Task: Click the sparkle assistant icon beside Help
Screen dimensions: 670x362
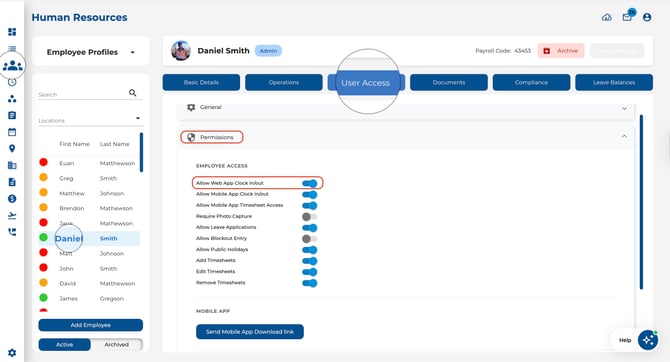Action: [648, 340]
